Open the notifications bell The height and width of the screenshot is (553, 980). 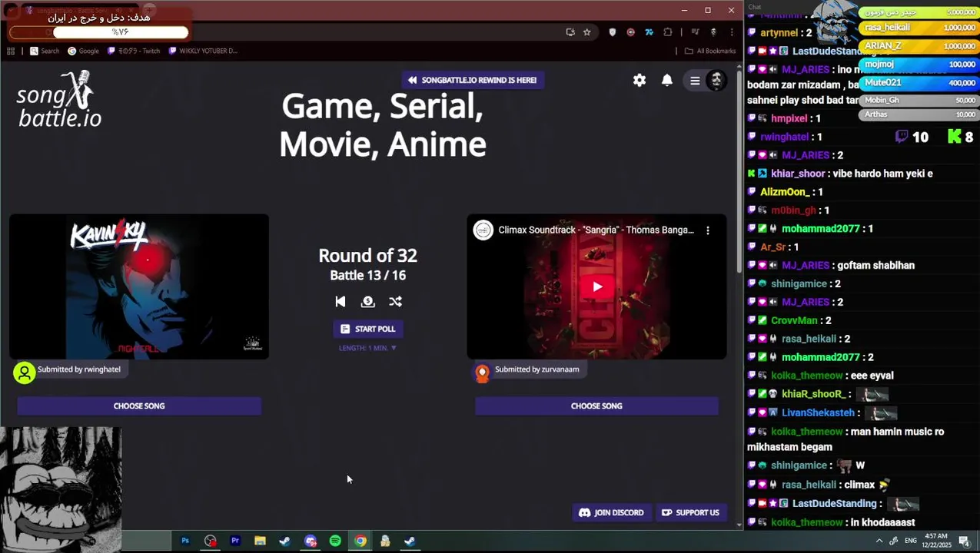(667, 80)
